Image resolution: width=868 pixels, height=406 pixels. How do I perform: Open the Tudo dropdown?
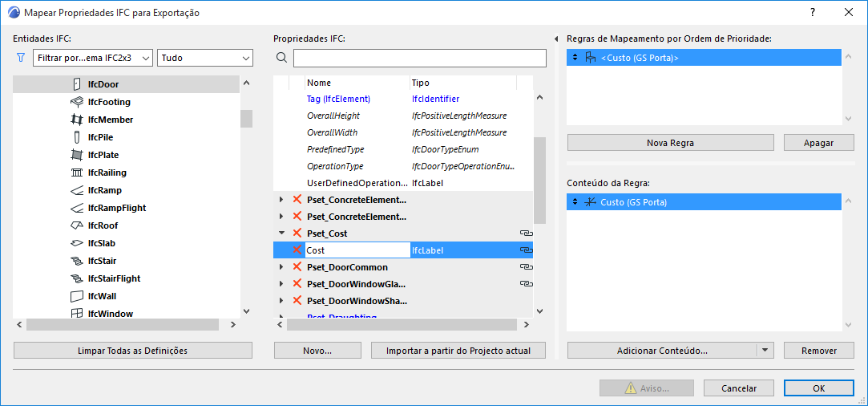(x=205, y=58)
